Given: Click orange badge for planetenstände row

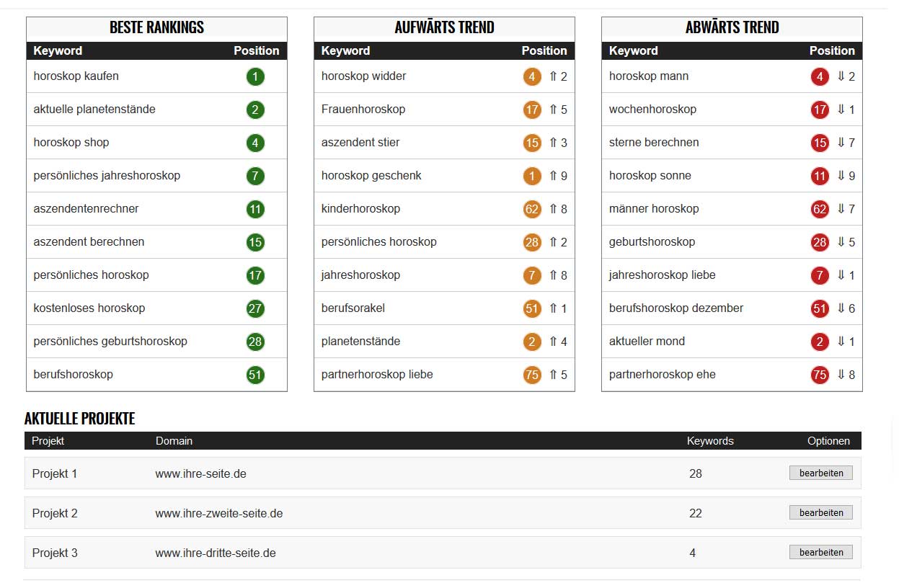Looking at the screenshot, I should click(532, 342).
